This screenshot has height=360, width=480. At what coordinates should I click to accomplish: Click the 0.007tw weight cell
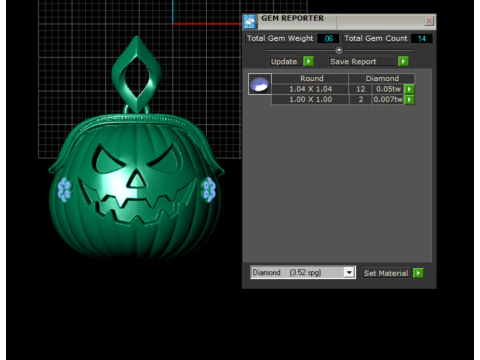pos(388,99)
